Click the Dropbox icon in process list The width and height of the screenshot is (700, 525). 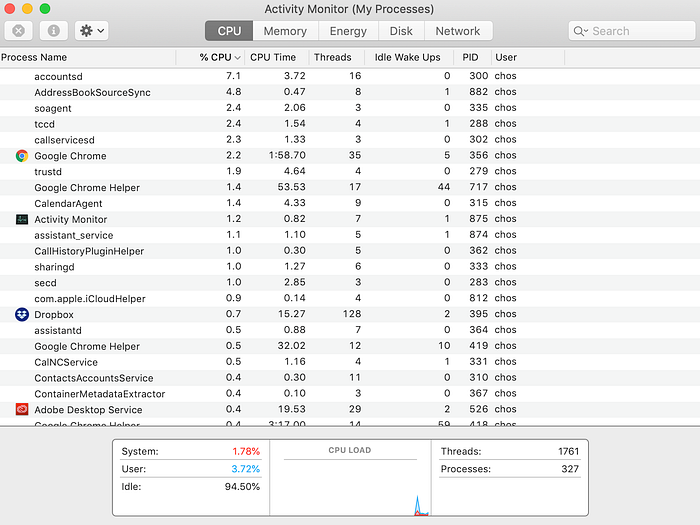click(21, 314)
